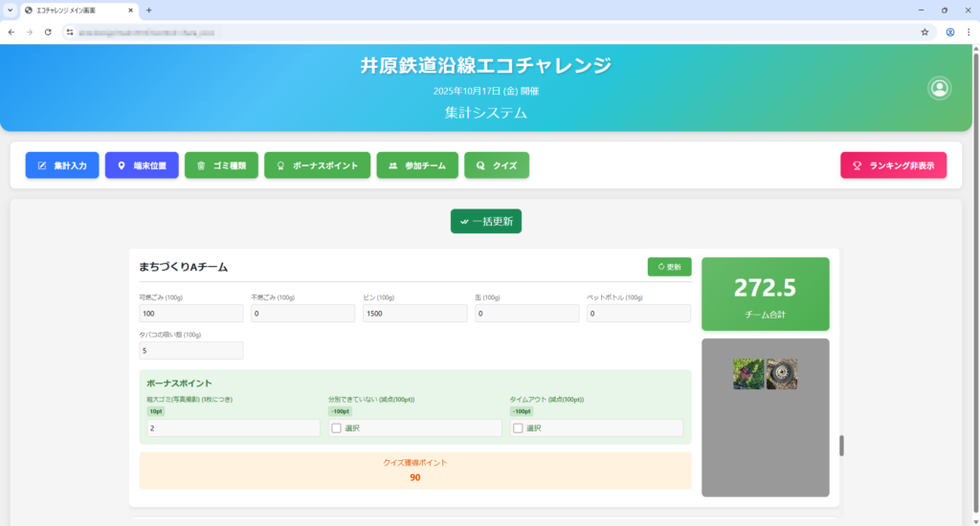Click the green 更新 button for まちづくりAチーム
980x526 pixels.
(669, 267)
